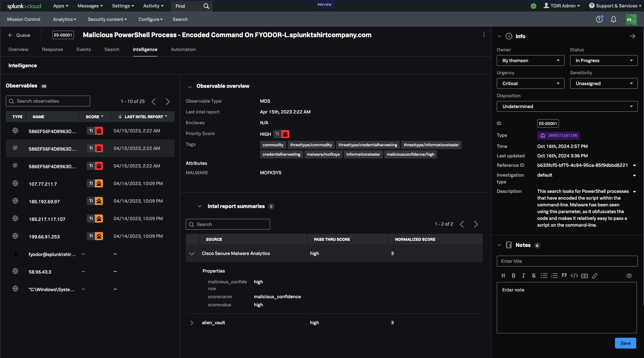Insert code block in note editor
The height and width of the screenshot is (358, 644).
(x=574, y=276)
